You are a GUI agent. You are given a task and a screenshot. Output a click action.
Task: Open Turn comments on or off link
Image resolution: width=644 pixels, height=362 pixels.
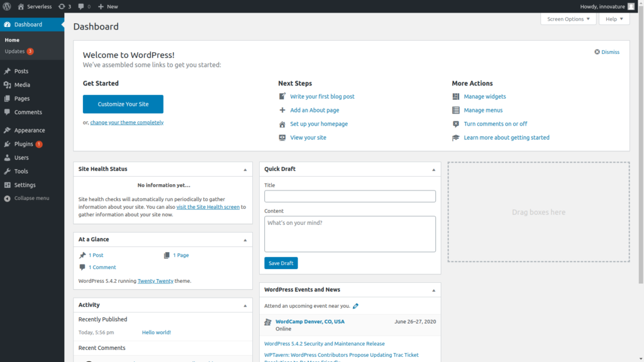click(496, 124)
